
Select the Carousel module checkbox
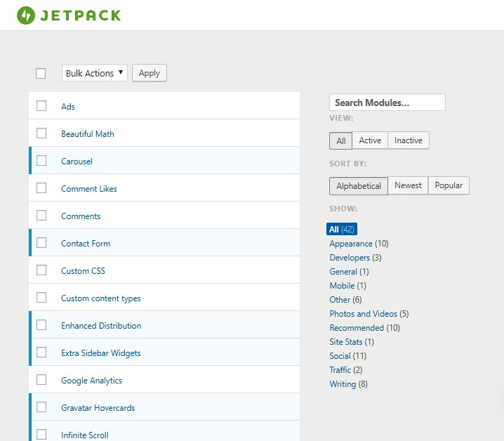pos(41,161)
